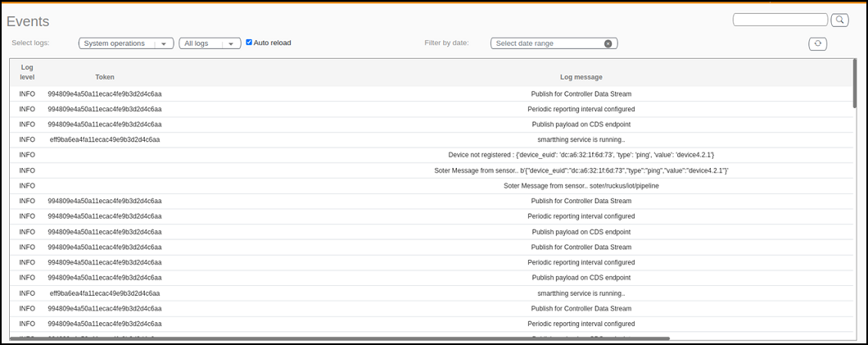Reload the events using the refresh icon button
Image resolution: width=868 pixels, height=345 pixels.
click(x=817, y=43)
